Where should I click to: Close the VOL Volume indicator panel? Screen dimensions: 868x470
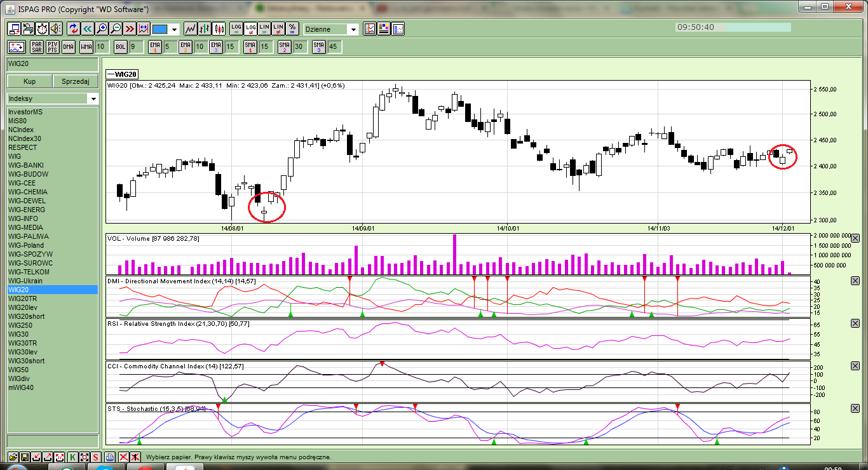[x=855, y=239]
